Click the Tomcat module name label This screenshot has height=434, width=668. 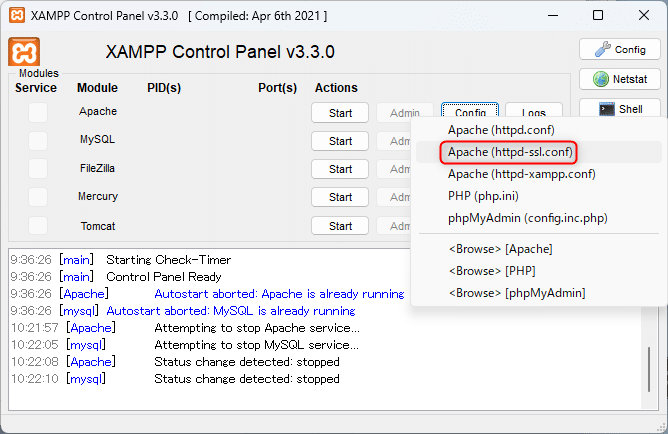(x=98, y=226)
